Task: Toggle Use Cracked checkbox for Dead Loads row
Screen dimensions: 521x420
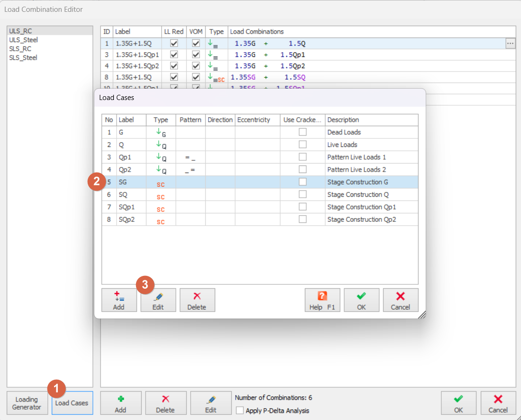Action: (302, 132)
